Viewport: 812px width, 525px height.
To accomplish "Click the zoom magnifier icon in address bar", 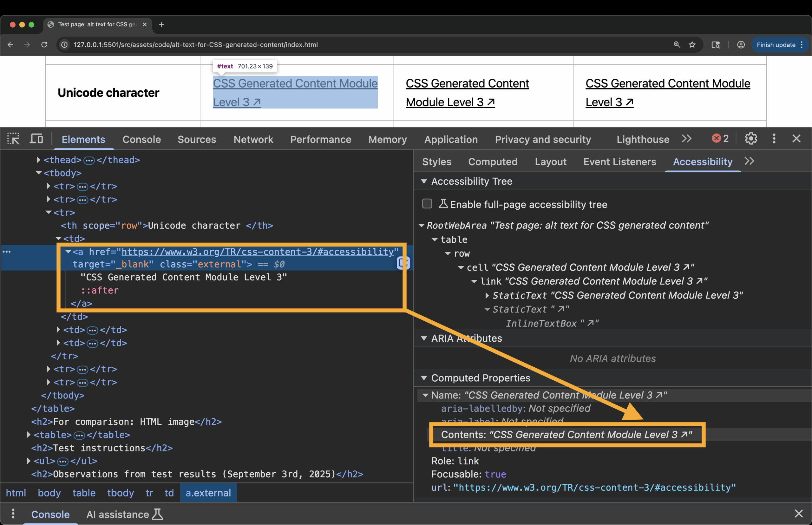I will (677, 45).
